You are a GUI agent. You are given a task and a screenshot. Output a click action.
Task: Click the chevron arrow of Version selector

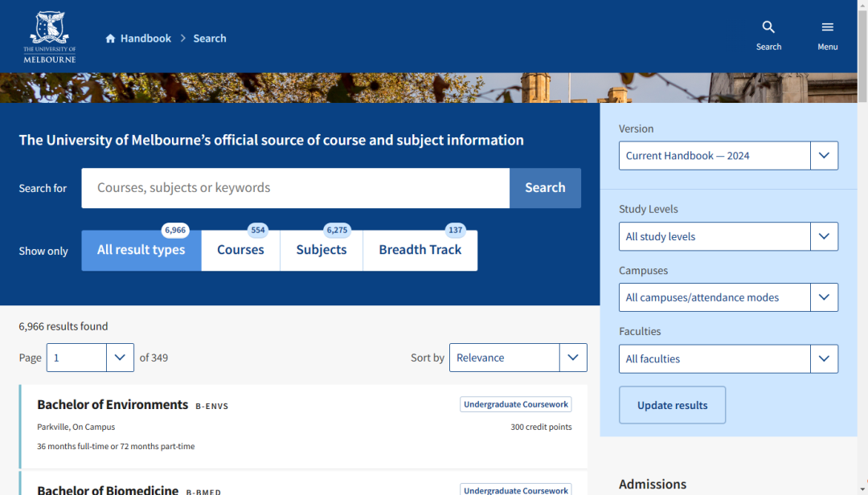click(x=824, y=156)
